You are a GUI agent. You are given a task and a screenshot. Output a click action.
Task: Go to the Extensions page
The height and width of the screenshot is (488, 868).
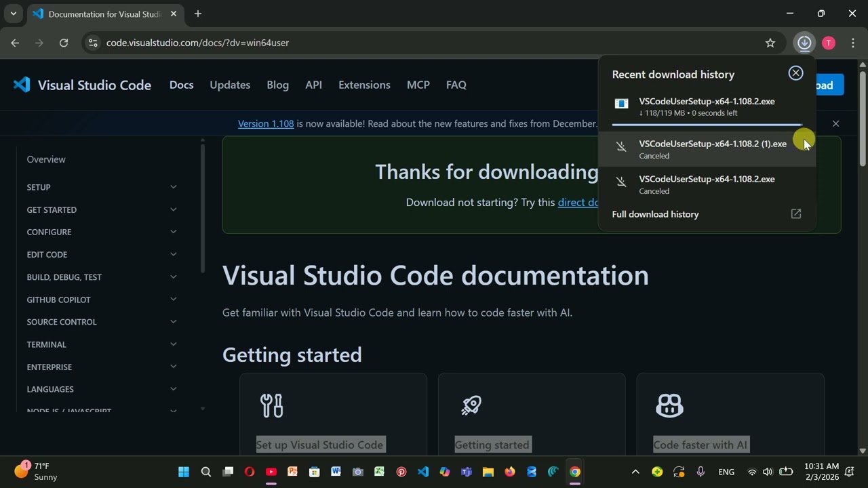364,85
